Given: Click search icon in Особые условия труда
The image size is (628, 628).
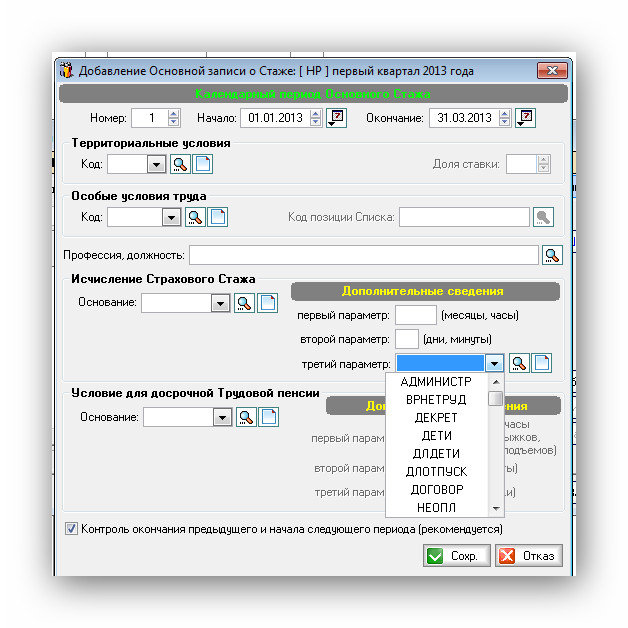Looking at the screenshot, I should [x=194, y=217].
